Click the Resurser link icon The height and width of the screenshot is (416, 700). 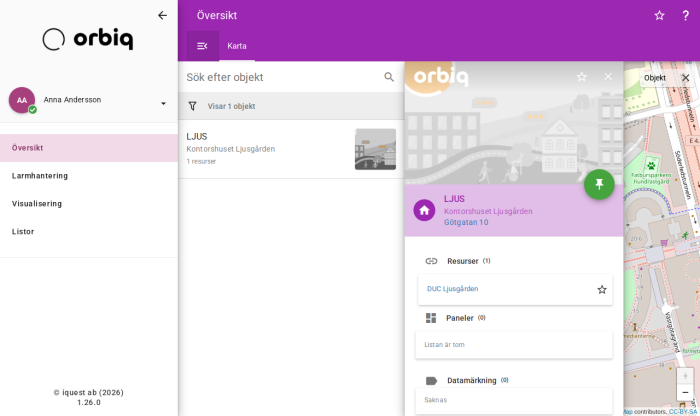point(431,261)
